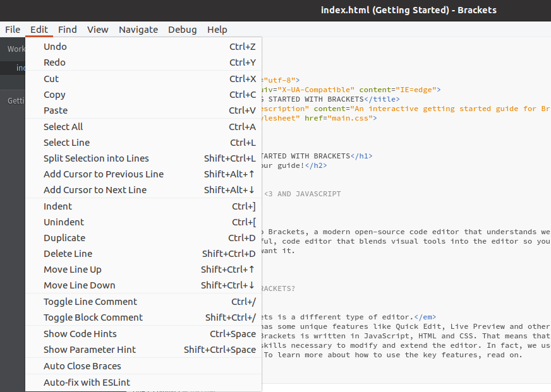Click Auto-fix with ESLint
Viewport: 551px width, 392px height.
coord(143,383)
